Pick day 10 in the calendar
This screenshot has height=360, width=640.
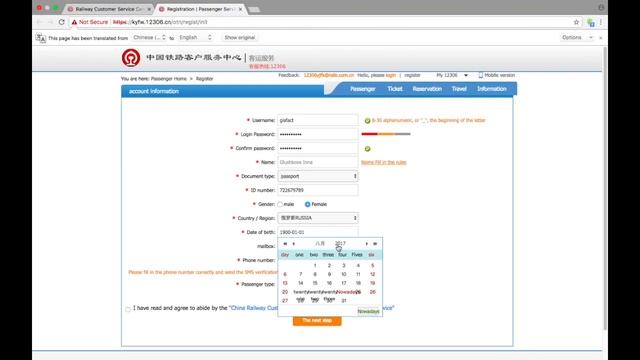344,274
